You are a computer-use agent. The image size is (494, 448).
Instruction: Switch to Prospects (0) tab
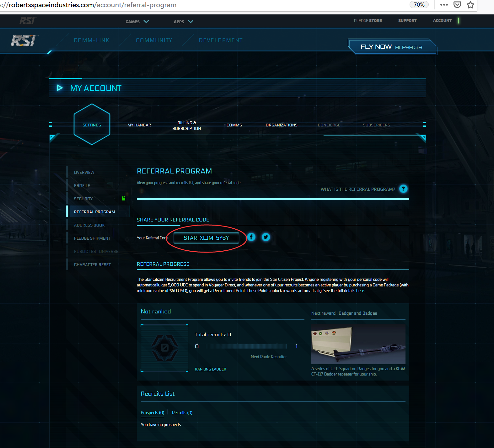[153, 413]
